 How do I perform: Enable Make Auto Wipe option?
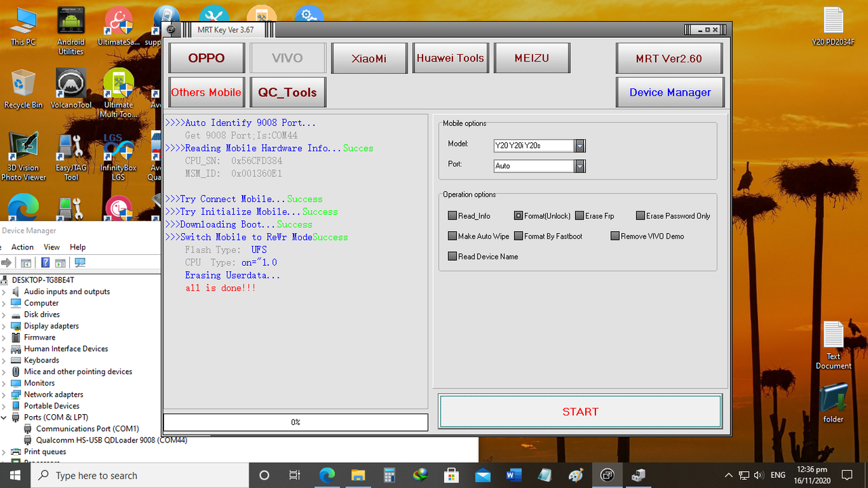452,237
